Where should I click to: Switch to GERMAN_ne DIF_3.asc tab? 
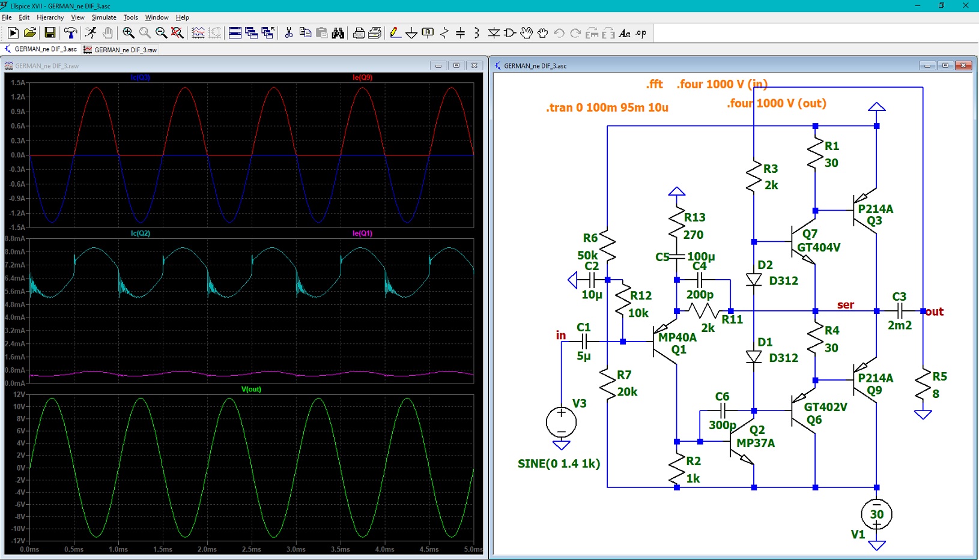pos(41,49)
